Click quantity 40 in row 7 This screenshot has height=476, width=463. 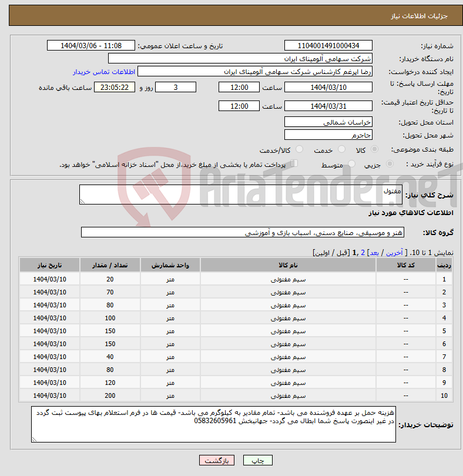(110, 357)
